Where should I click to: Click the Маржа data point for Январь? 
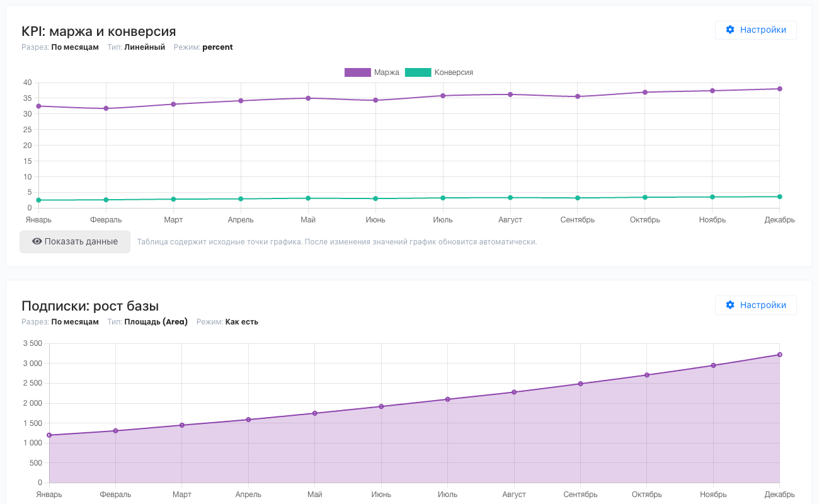coord(38,106)
